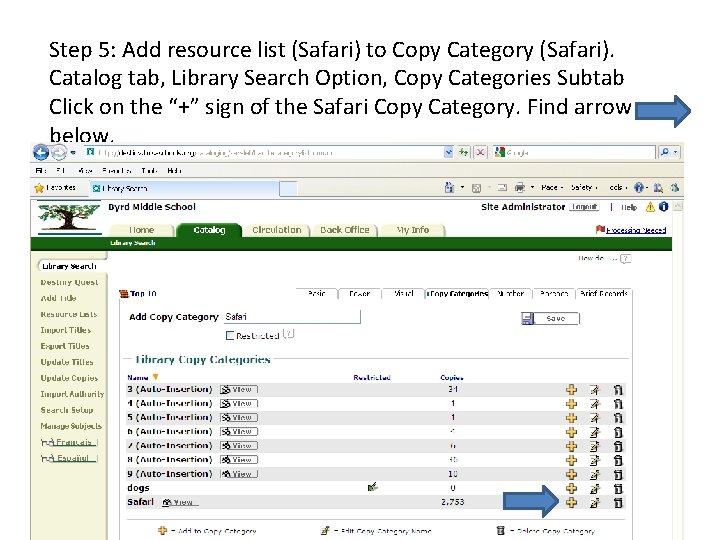Expand the Safety menu dropdown
The image size is (720, 540).
pos(584,187)
